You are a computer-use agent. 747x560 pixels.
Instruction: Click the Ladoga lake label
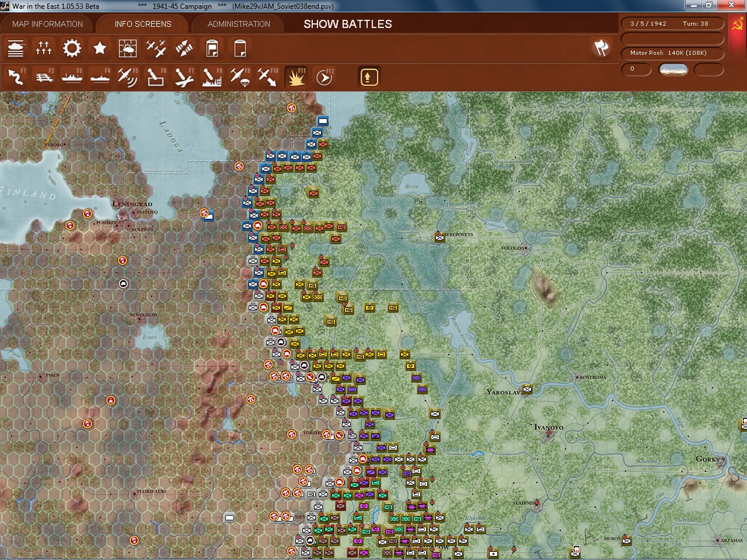pyautogui.click(x=171, y=136)
